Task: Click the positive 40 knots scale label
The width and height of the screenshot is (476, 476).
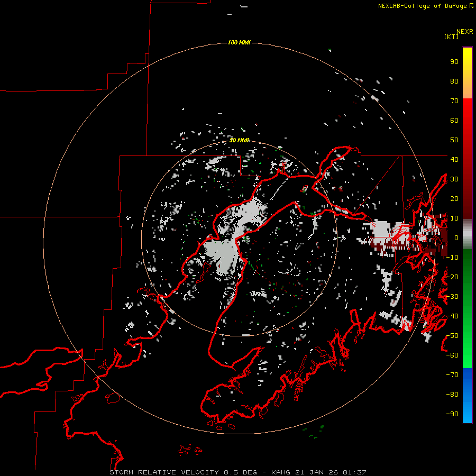Action: tap(454, 159)
